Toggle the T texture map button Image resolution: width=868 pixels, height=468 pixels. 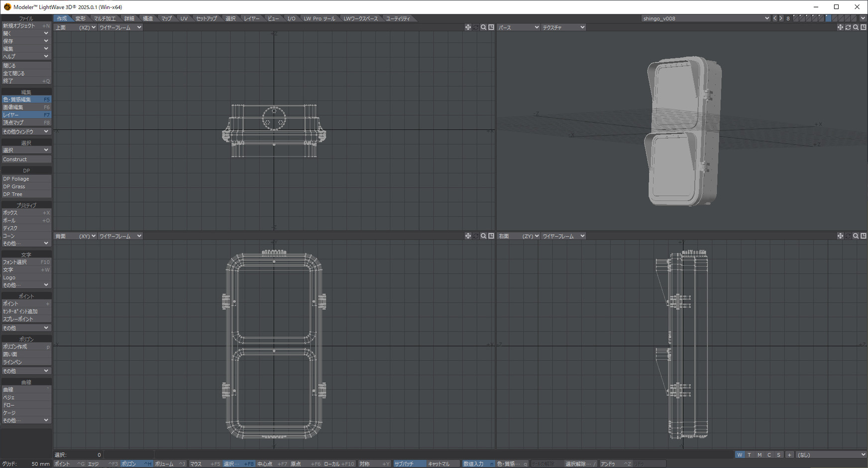point(750,455)
